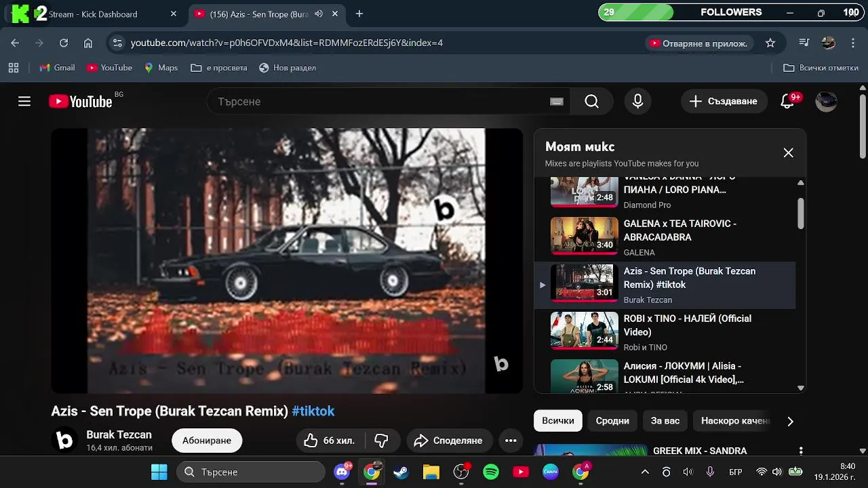This screenshot has height=488, width=868.
Task: Open the YouTube guide hamburger menu
Action: [x=24, y=102]
